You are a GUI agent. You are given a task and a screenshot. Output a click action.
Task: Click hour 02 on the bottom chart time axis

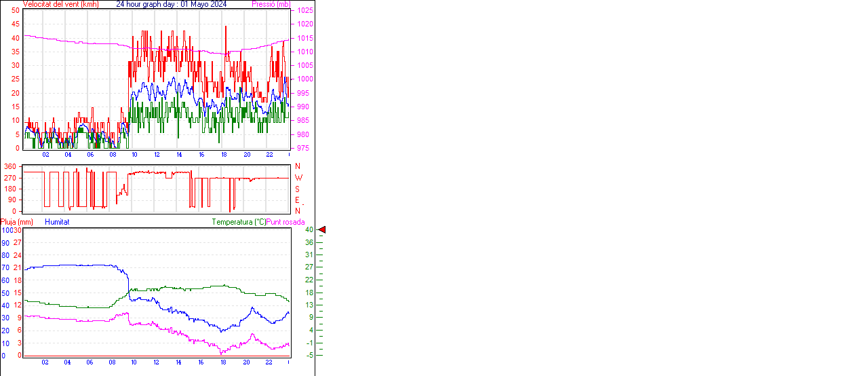click(x=45, y=362)
